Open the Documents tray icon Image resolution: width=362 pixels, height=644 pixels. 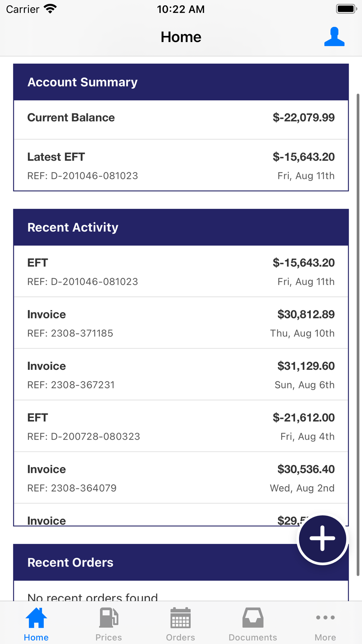(253, 618)
